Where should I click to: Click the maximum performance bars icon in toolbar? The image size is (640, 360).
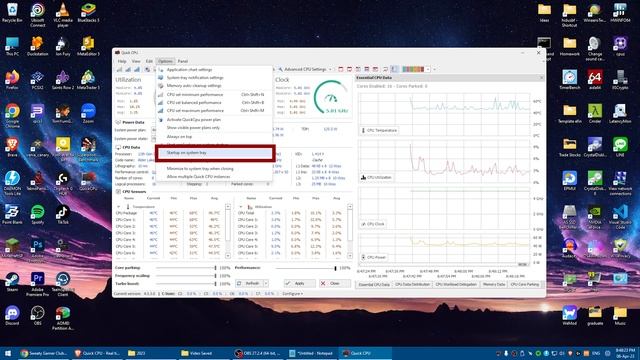click(x=137, y=69)
